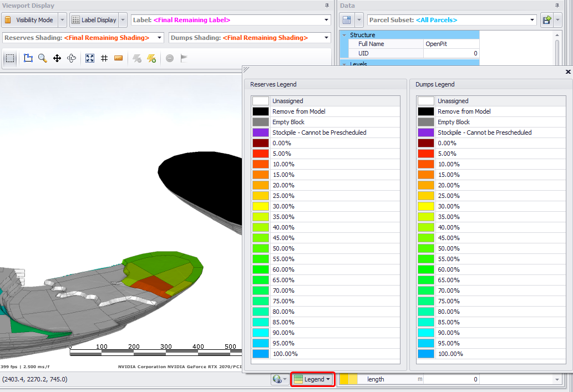Click the Legend button
The image size is (573, 392).
313,379
